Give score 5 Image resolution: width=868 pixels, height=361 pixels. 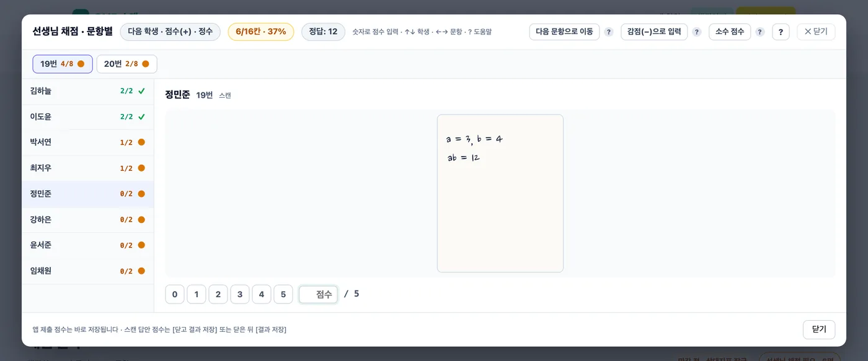[x=283, y=294]
